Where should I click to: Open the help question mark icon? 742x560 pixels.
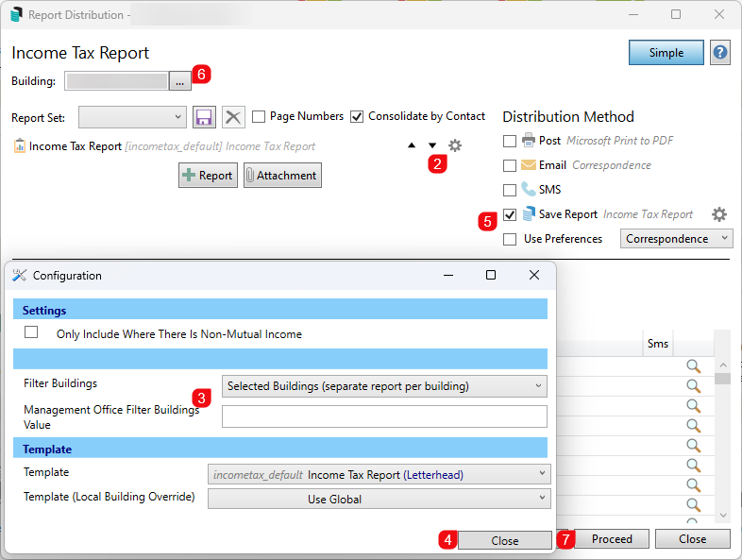[x=719, y=52]
